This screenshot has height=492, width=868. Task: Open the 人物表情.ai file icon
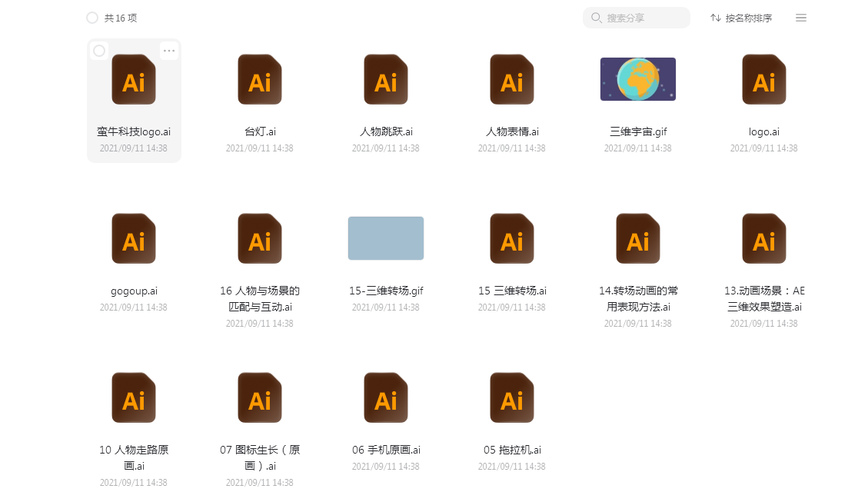pos(512,79)
